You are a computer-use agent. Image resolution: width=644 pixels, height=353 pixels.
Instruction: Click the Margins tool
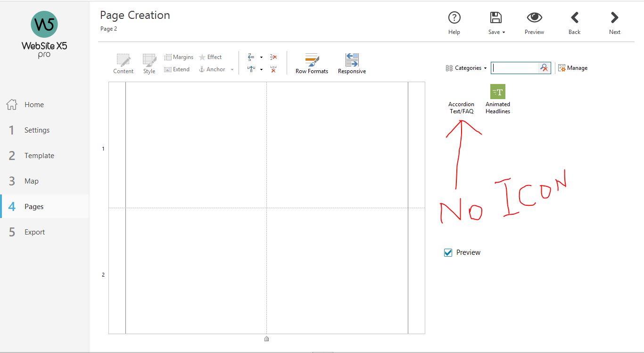pos(179,57)
